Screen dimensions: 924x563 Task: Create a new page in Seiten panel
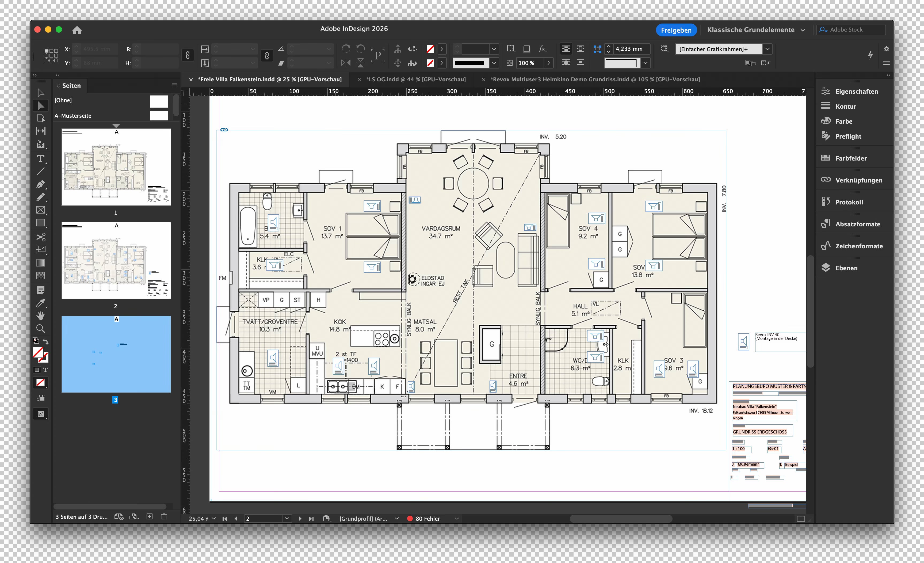tap(149, 516)
